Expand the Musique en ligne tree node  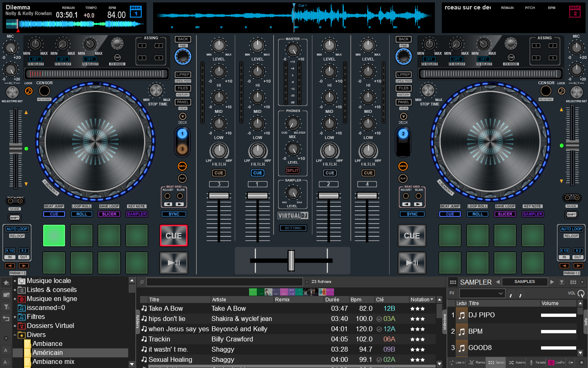[15, 299]
